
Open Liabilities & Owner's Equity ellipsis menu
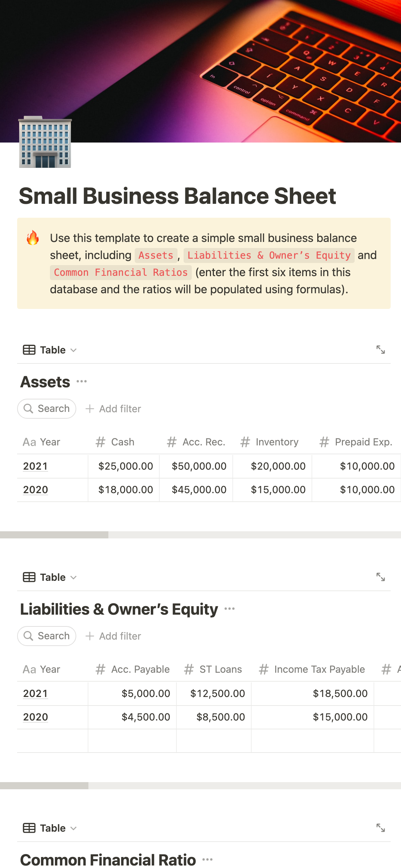click(x=230, y=609)
